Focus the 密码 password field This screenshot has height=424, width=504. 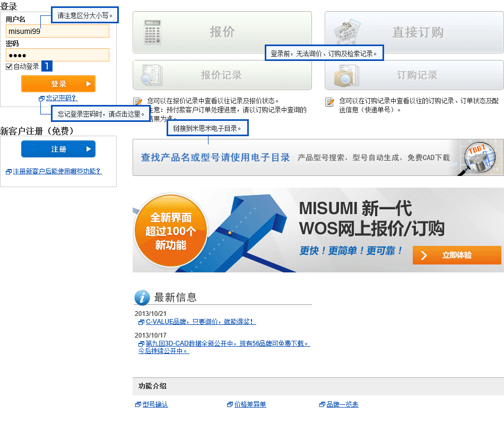(x=57, y=55)
